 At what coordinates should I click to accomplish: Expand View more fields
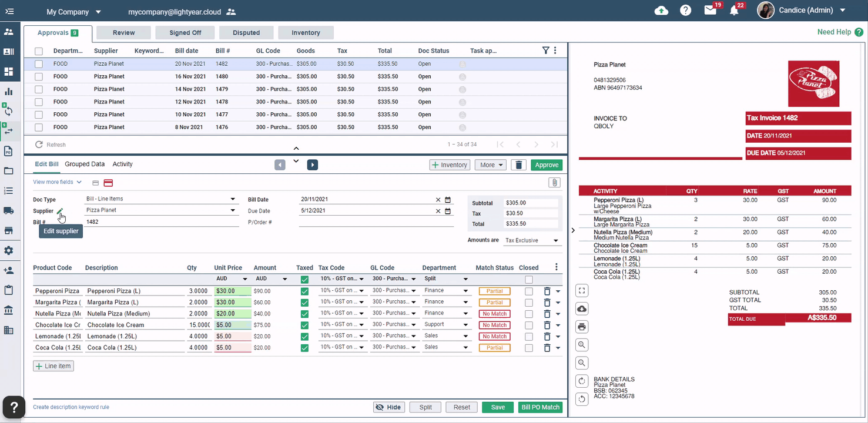click(57, 182)
